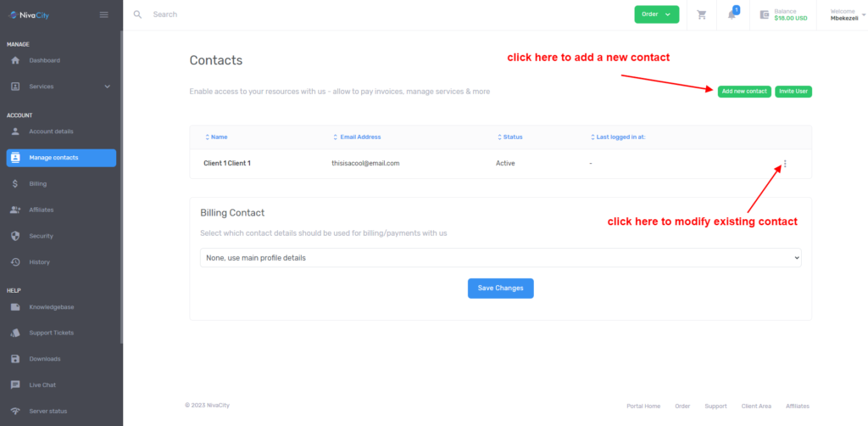The image size is (868, 426).
Task: Sort contacts by Name column
Action: pyautogui.click(x=219, y=137)
